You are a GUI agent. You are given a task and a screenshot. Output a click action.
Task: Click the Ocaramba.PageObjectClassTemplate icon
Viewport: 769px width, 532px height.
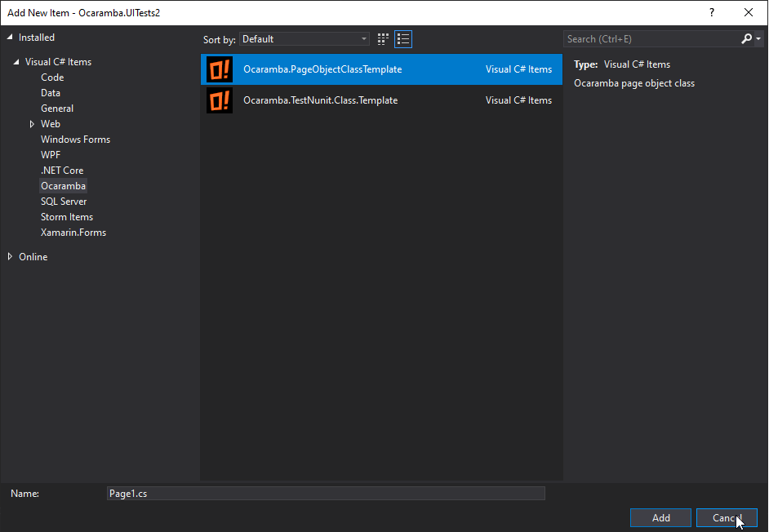pos(220,69)
